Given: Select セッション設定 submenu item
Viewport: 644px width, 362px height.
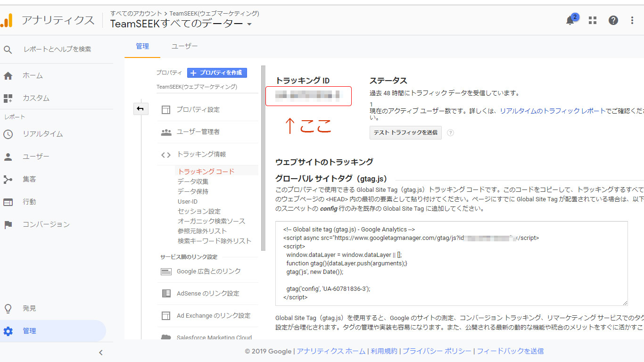Looking at the screenshot, I should (x=199, y=211).
